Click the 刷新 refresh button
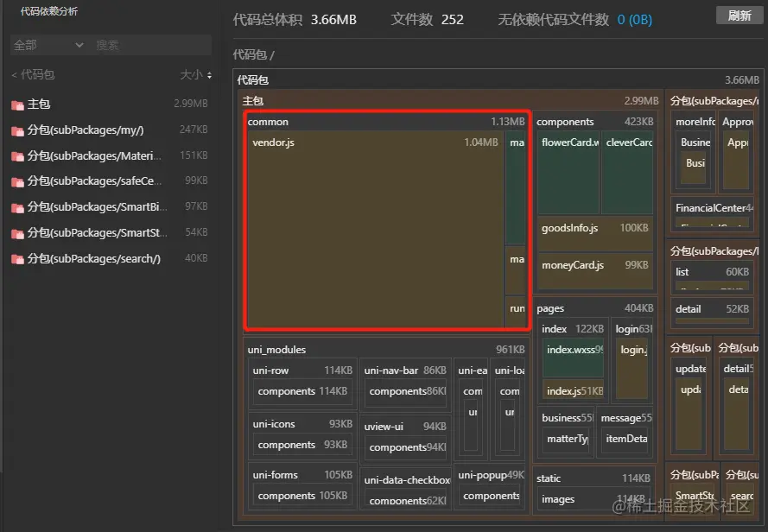The image size is (768, 532). [739, 16]
